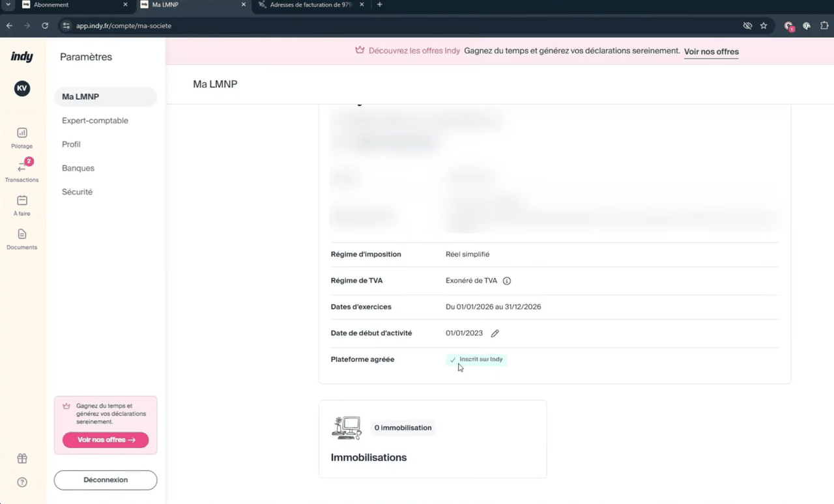Open Banques settings
The image size is (834, 504).
[78, 168]
